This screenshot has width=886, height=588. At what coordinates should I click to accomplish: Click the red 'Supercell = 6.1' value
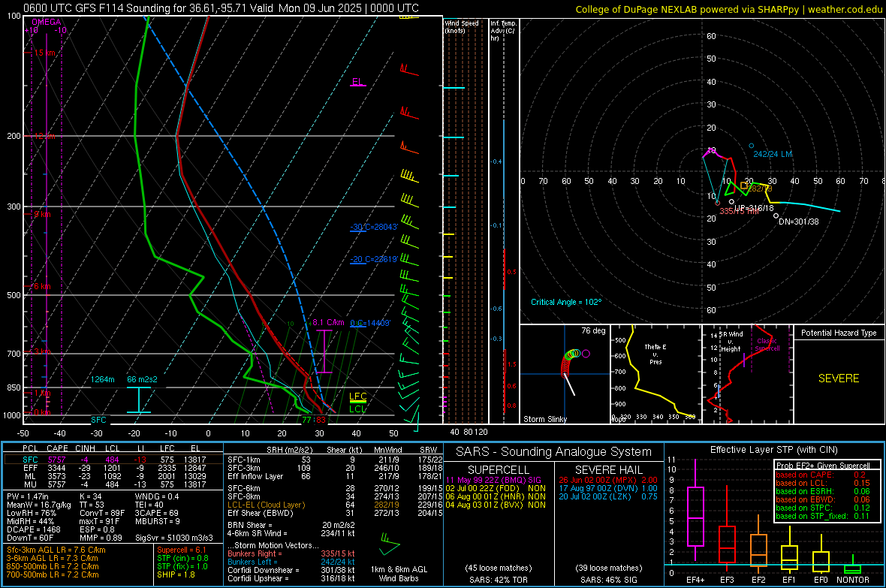pos(182,550)
